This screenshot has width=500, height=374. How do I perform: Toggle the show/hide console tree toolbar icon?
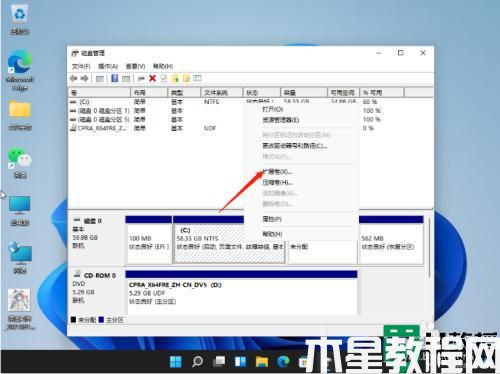coord(100,78)
